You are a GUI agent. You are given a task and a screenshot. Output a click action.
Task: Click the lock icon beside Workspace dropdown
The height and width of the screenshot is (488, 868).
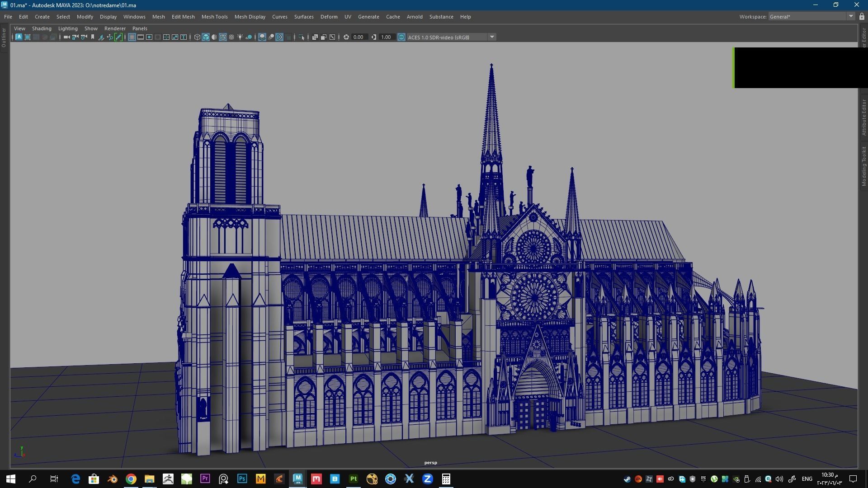(862, 17)
